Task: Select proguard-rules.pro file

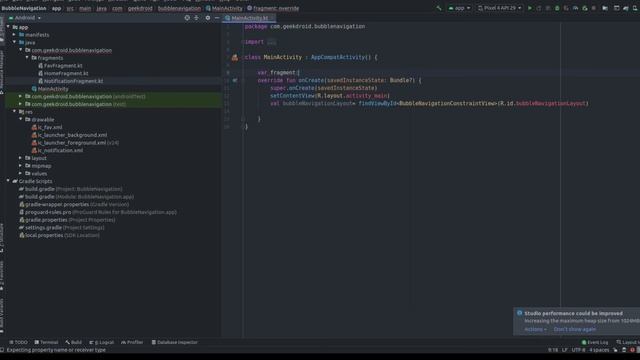Action: click(97, 212)
